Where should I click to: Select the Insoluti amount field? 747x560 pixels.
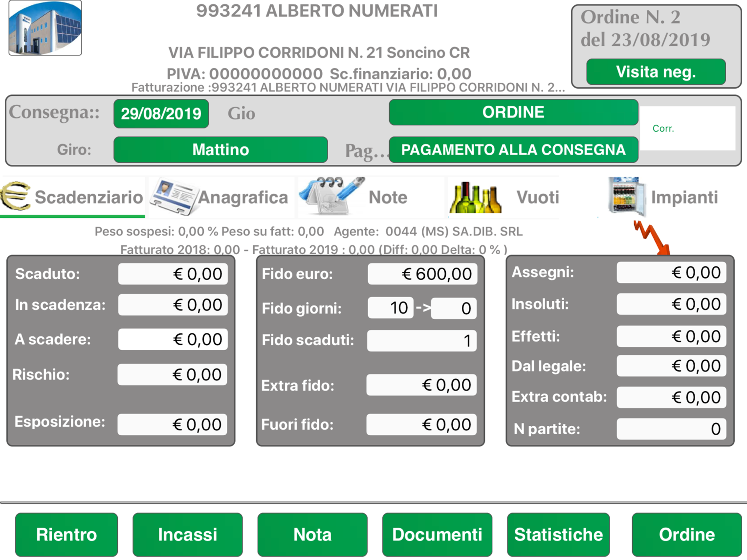click(671, 304)
